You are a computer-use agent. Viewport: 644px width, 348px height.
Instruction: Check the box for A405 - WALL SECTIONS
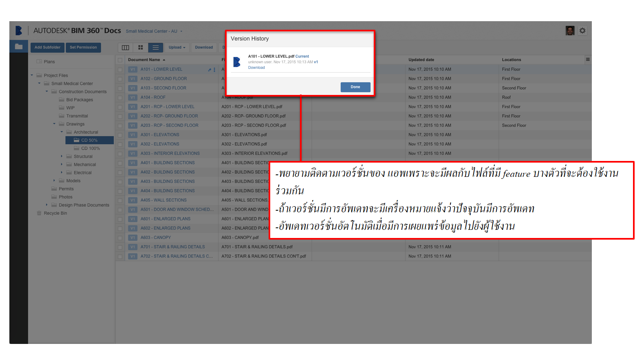120,200
